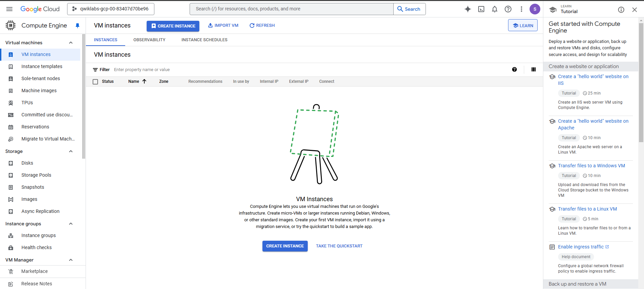Viewport: 644px width, 289px height.
Task: Click the Snapshots sidebar icon
Action: [x=11, y=187]
